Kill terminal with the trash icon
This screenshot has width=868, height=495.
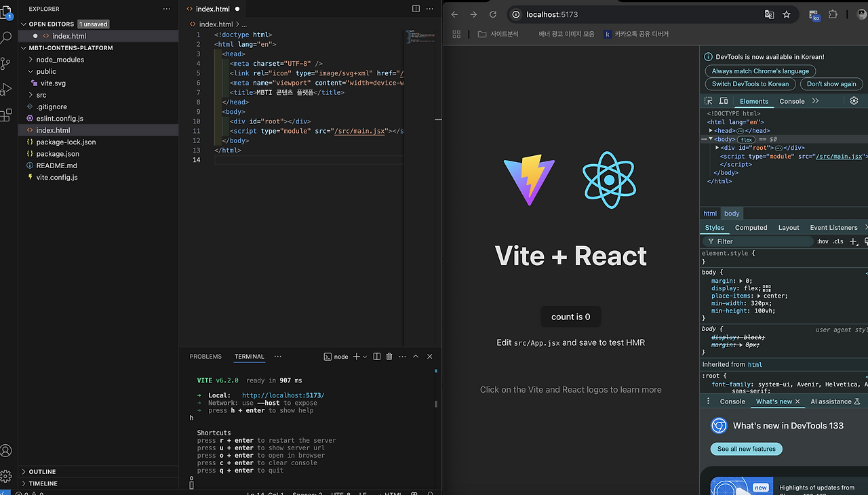389,357
